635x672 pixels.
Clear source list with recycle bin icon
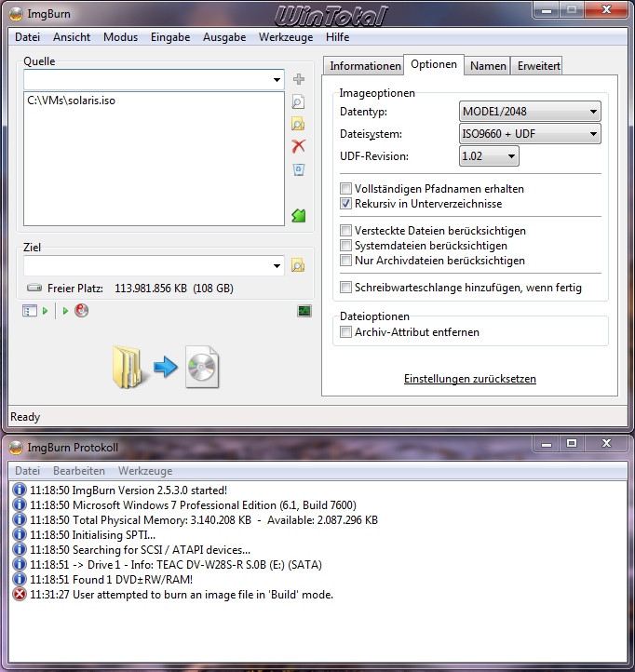[x=299, y=169]
